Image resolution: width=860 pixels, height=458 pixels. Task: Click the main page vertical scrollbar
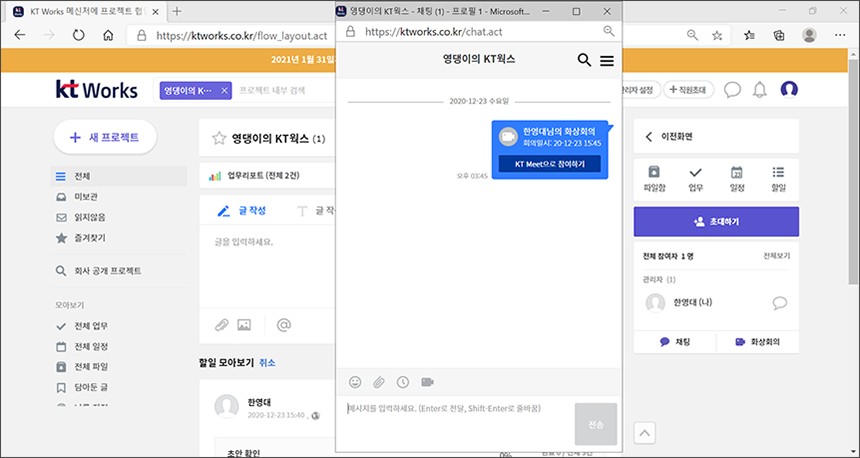point(854,170)
